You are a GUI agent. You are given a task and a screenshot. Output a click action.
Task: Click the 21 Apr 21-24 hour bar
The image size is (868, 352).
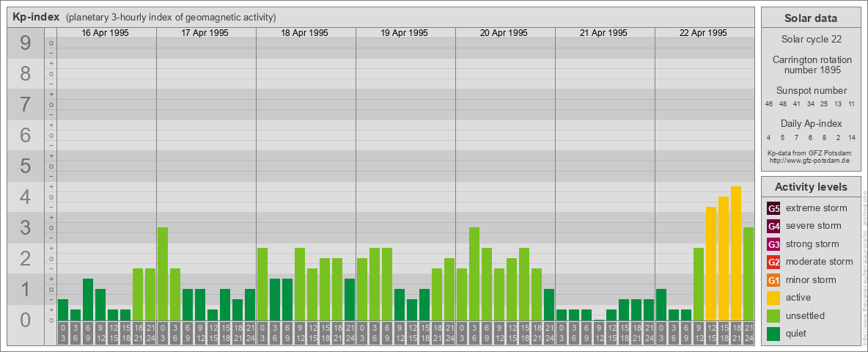click(x=649, y=309)
